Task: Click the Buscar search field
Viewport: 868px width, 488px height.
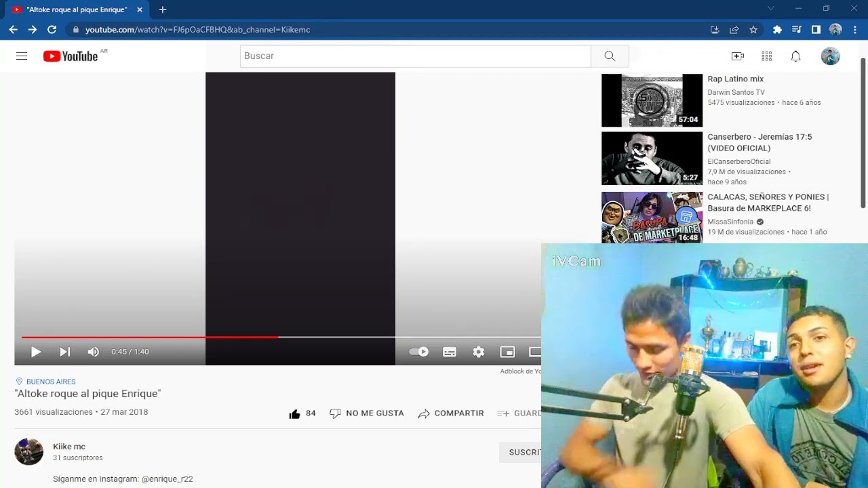Action: click(x=415, y=56)
